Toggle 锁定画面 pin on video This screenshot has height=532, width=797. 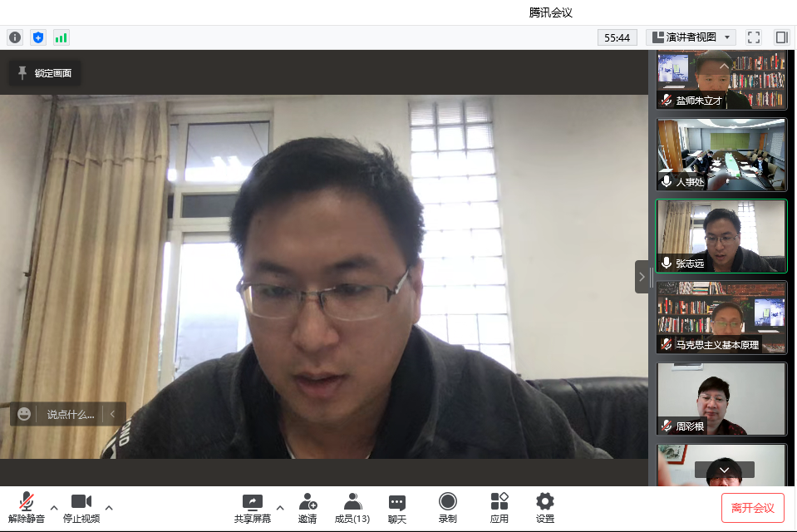click(x=45, y=73)
